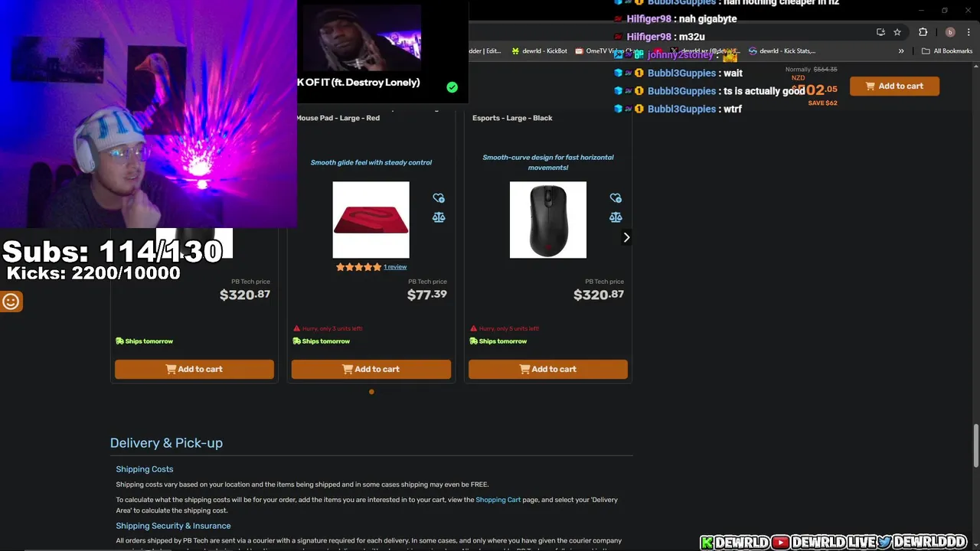Show next carousel products with right arrow

coord(626,237)
